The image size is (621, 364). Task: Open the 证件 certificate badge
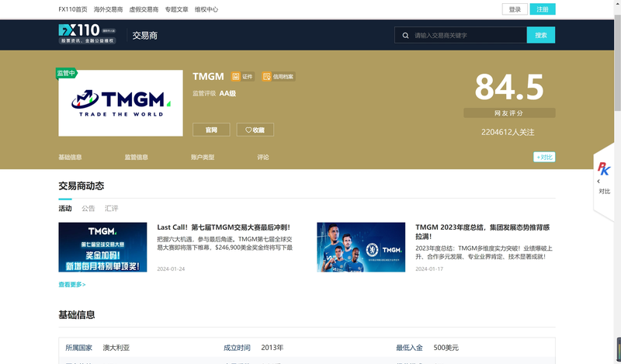tap(242, 76)
